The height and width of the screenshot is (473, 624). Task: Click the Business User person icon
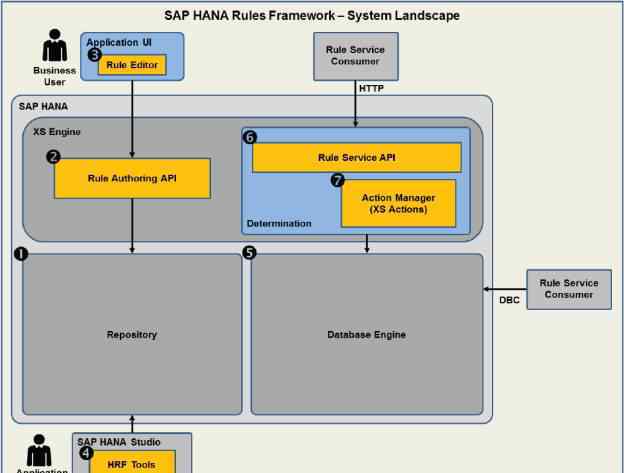(55, 45)
